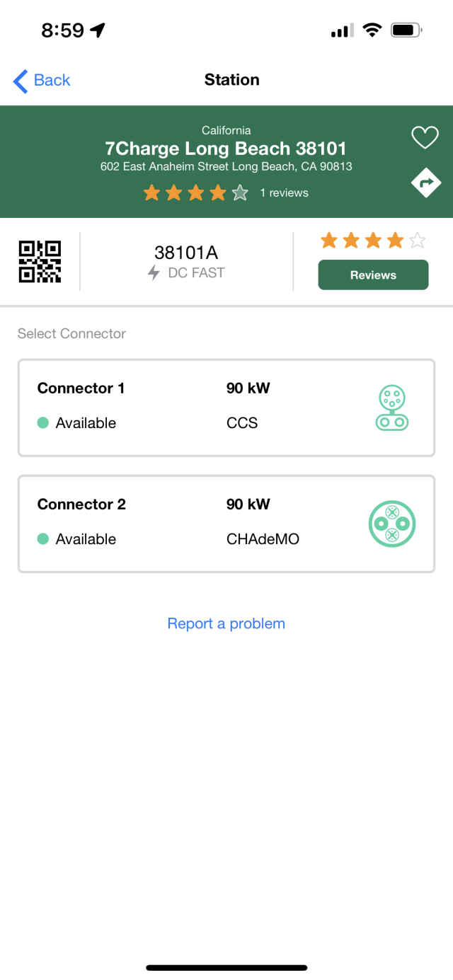Image resolution: width=453 pixels, height=980 pixels.
Task: Expand the 1 reviews summary
Action: 285,192
